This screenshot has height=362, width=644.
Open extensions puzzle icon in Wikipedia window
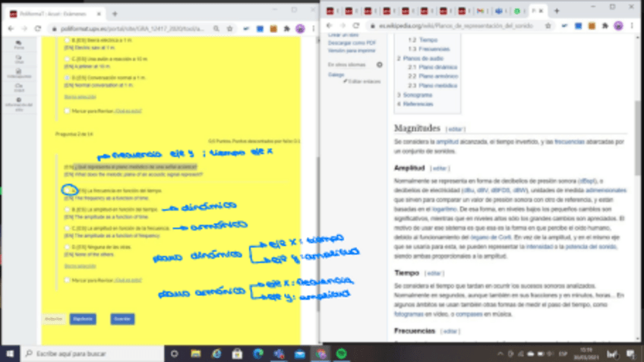pyautogui.click(x=605, y=26)
